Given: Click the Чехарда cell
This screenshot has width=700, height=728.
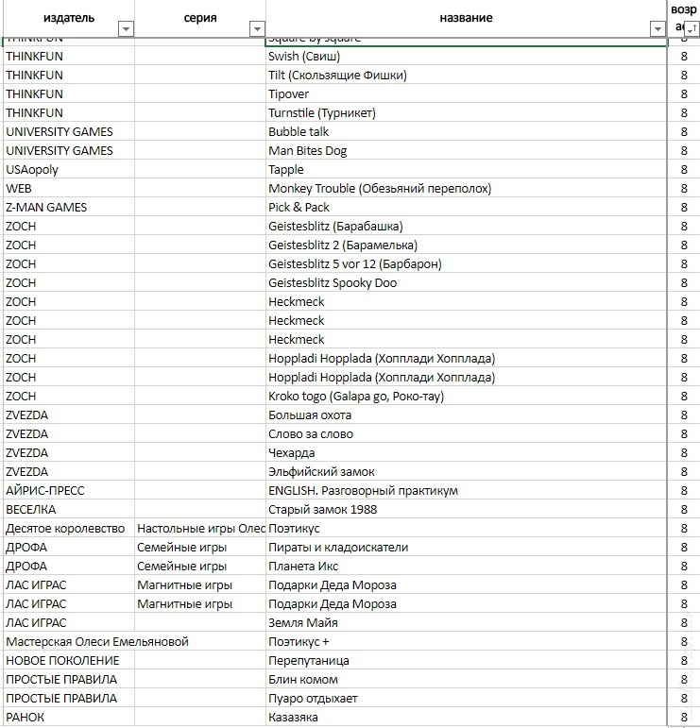Looking at the screenshot, I should point(467,452).
